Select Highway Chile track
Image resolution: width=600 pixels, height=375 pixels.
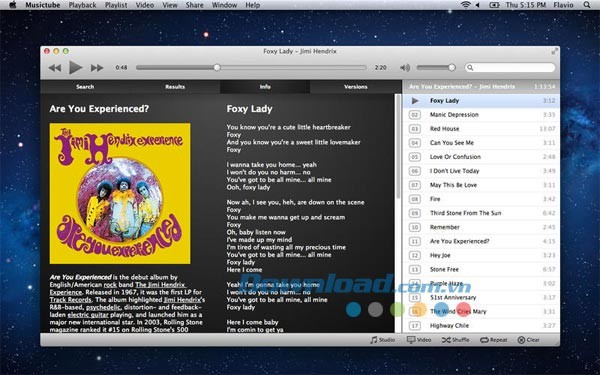[481, 326]
